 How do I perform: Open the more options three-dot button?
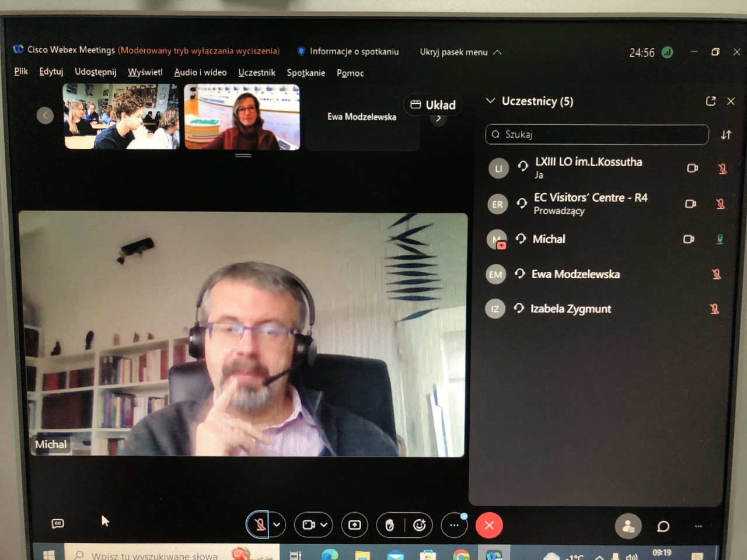click(x=454, y=525)
